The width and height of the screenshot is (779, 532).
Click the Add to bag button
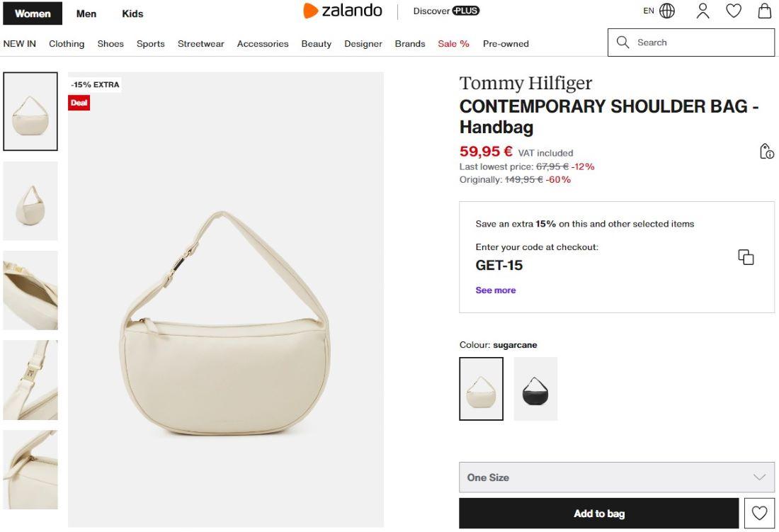point(598,514)
